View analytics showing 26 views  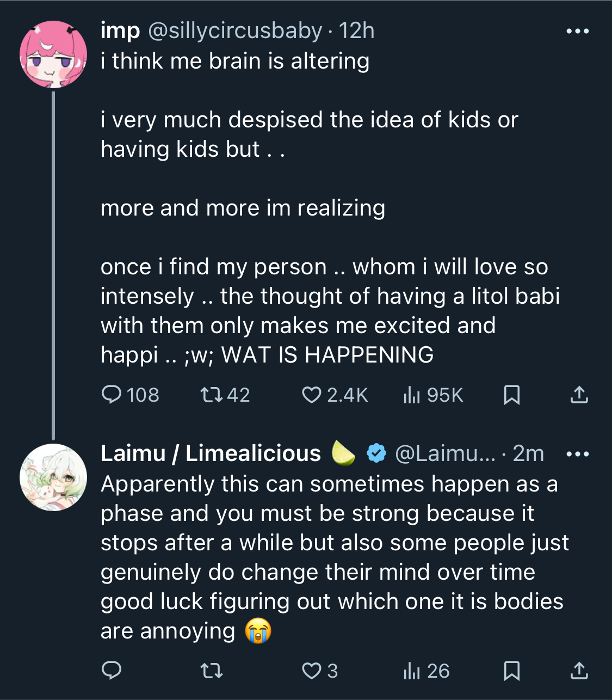[412, 671]
